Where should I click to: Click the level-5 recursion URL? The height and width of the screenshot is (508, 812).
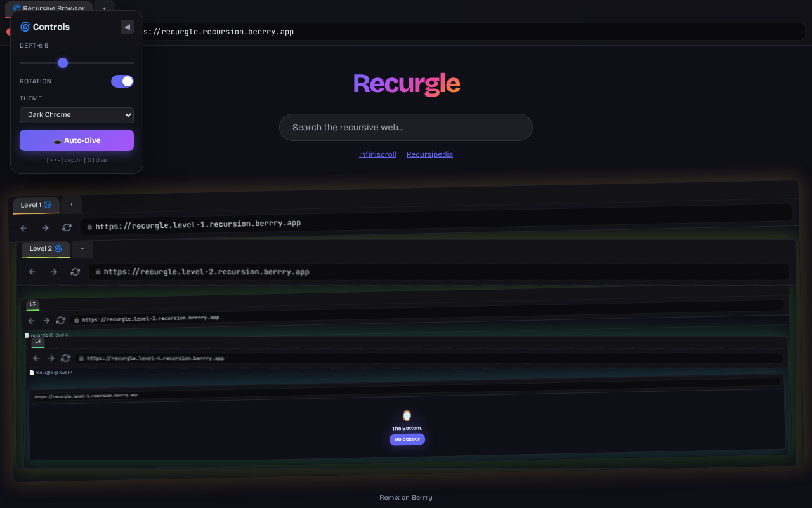tap(86, 396)
